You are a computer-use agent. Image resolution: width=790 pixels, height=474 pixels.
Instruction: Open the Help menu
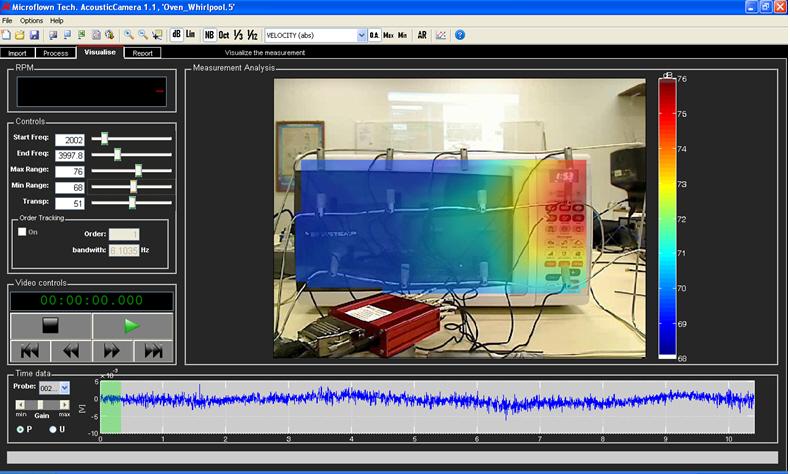pyautogui.click(x=56, y=21)
